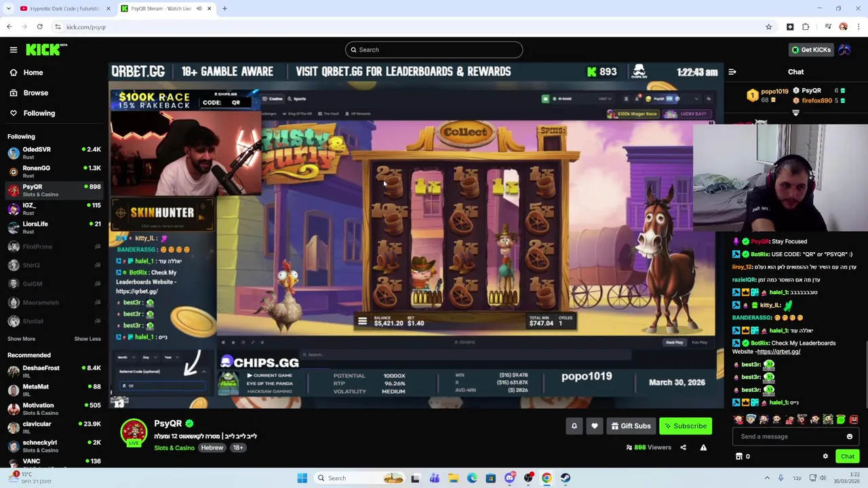Click firefox890 in chat leaderboard

(x=816, y=100)
